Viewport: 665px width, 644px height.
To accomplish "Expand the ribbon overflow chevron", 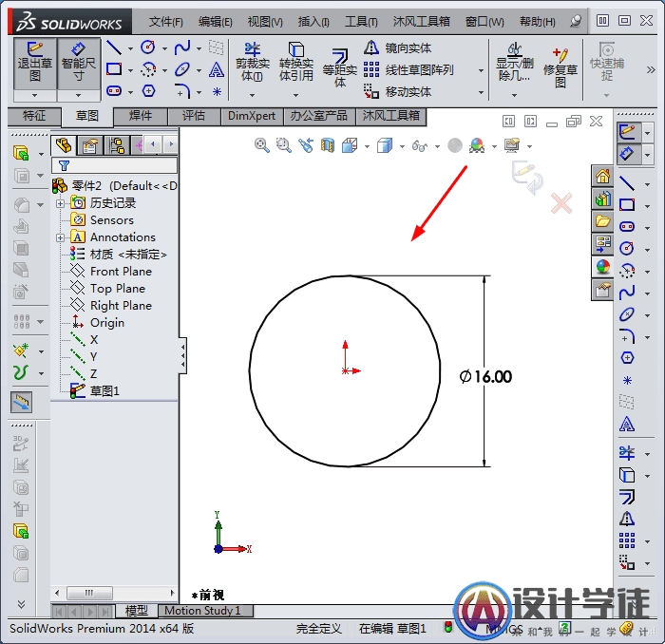I will click(651, 69).
